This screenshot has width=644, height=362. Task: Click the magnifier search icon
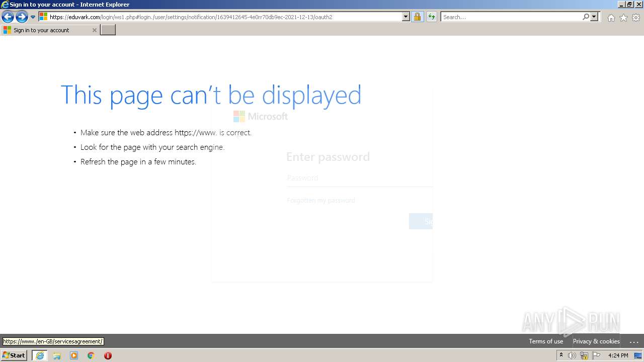pos(586,17)
